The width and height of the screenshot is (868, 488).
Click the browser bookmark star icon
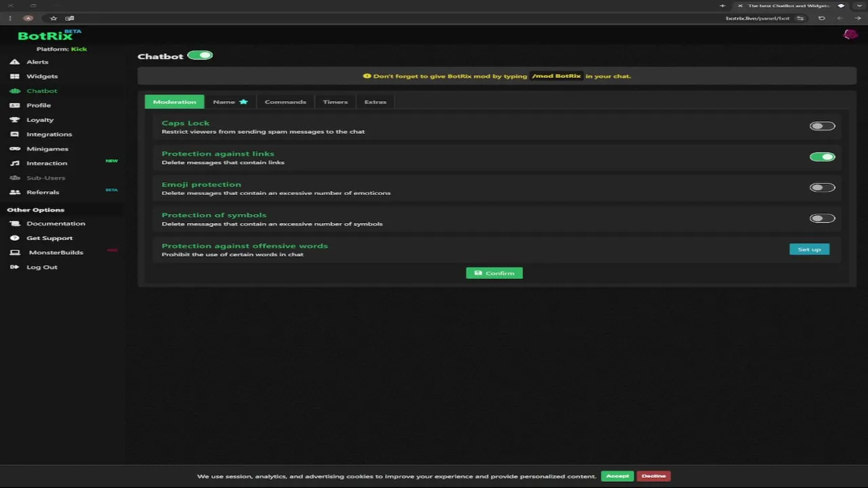(54, 18)
